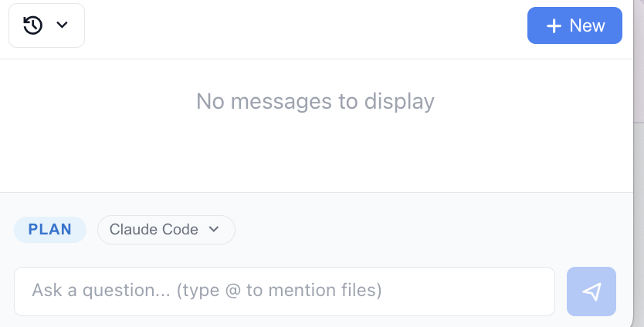Expand the chevron beside the history icon
Viewport: 644px width, 327px height.
click(x=63, y=25)
